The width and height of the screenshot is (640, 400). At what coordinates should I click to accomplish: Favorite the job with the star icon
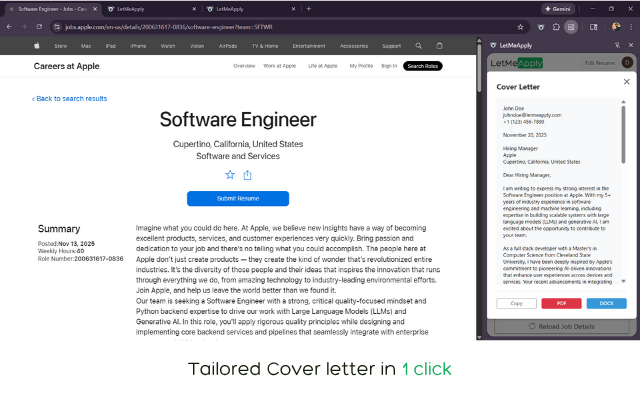[x=230, y=175]
